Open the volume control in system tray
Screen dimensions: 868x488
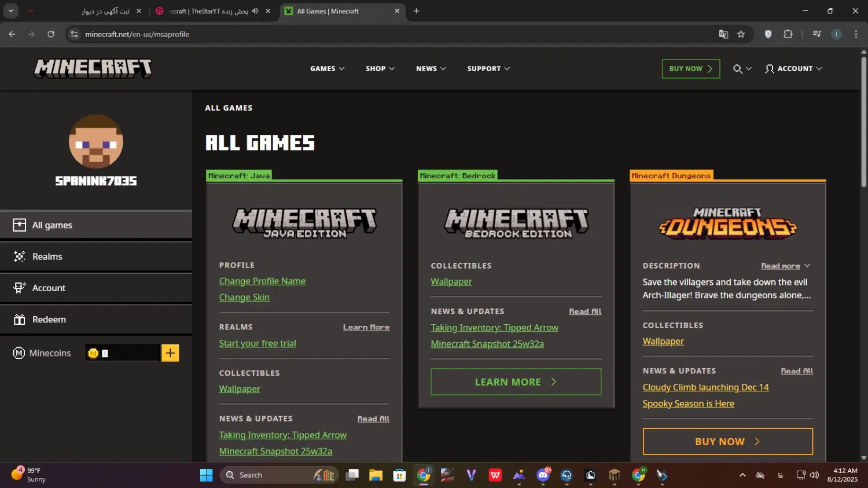814,475
